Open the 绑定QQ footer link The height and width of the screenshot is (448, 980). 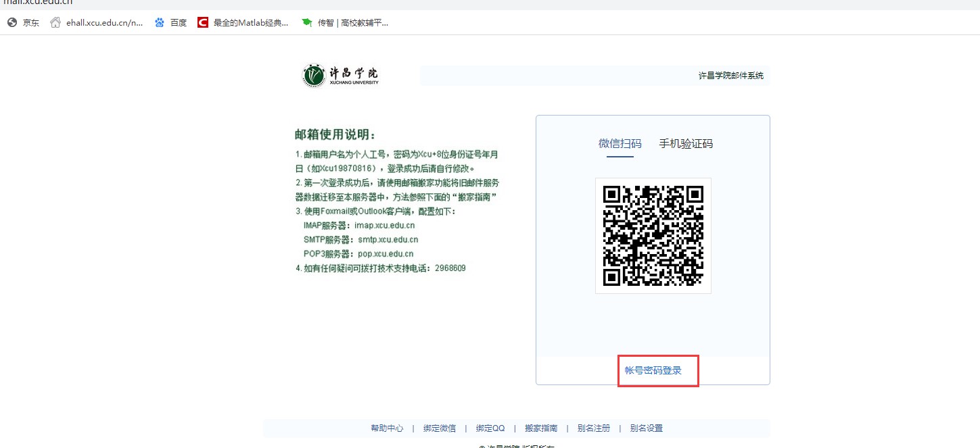click(490, 428)
